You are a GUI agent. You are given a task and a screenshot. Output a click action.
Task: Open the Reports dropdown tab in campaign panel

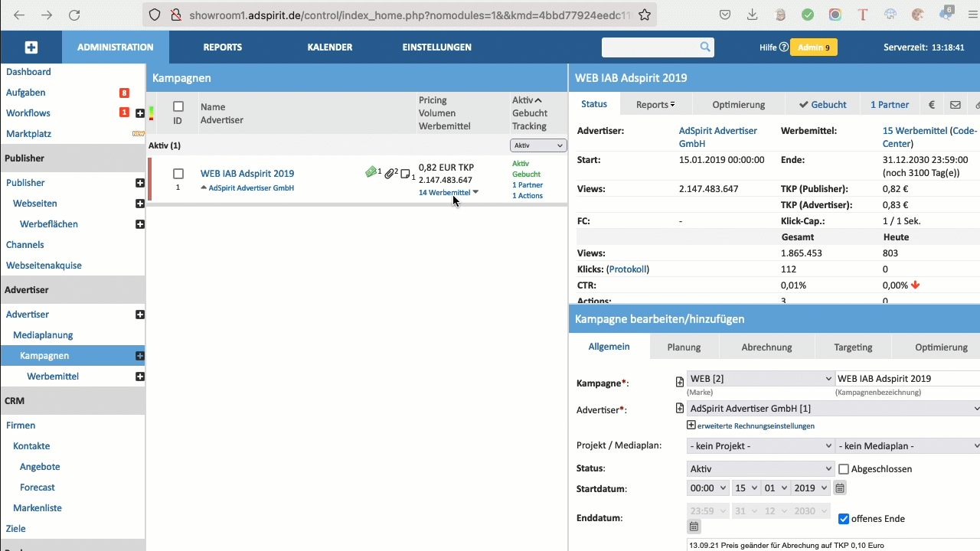tap(655, 105)
